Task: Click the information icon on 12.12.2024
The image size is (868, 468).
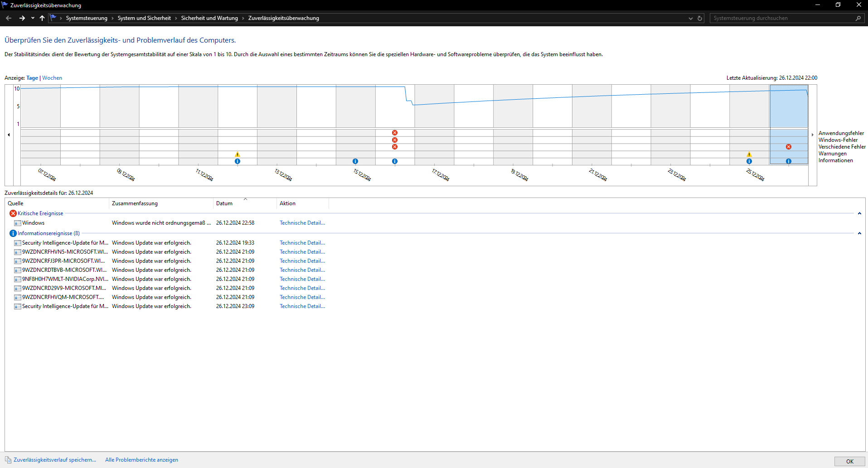Action: click(x=238, y=161)
